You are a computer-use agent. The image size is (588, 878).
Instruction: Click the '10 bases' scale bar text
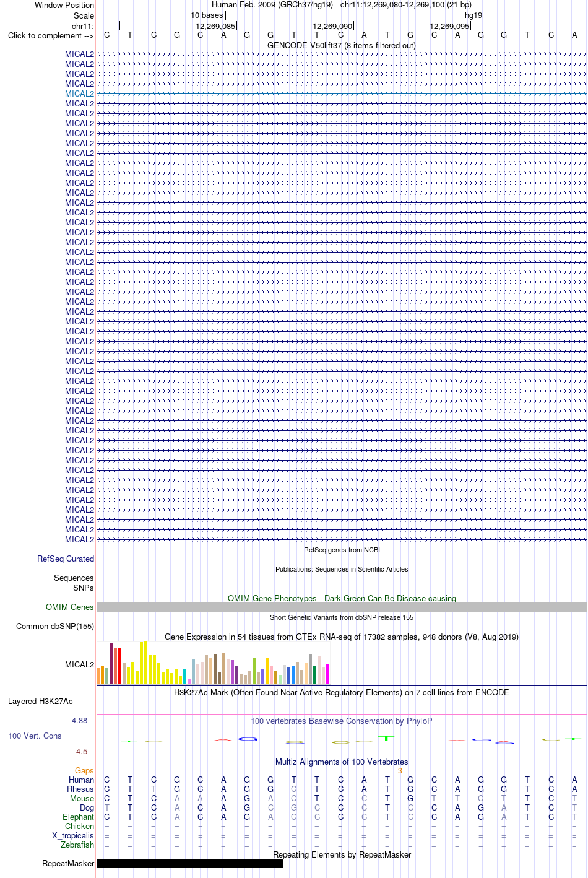click(207, 15)
